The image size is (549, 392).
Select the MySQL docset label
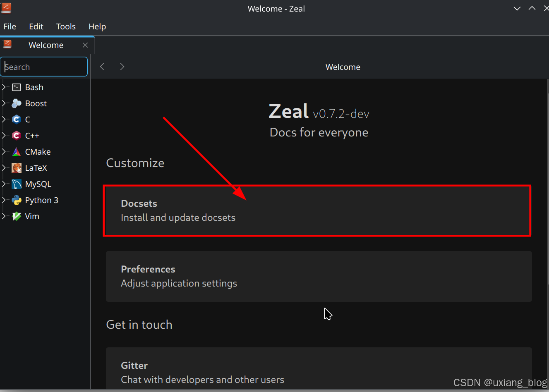pyautogui.click(x=38, y=184)
